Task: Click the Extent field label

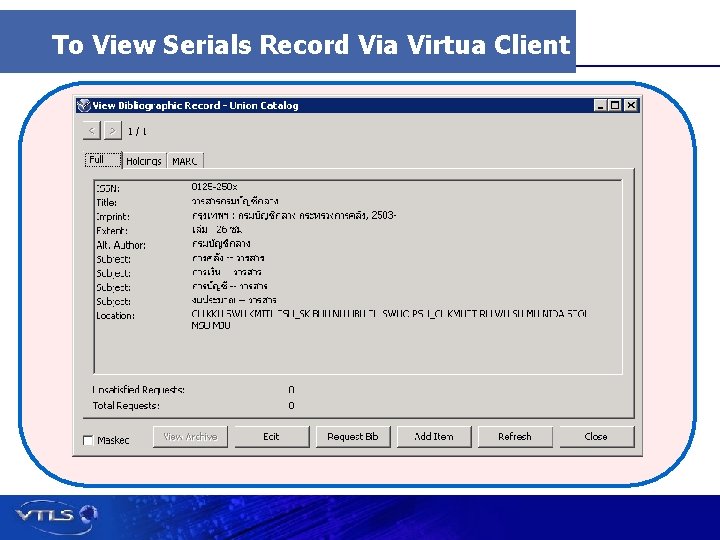Action: coord(112,231)
